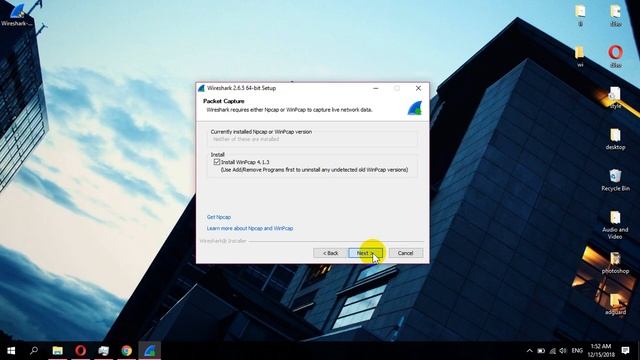Screen dimensions: 640x360
Task: Open the Recycle Bin icon
Action: pyautogui.click(x=615, y=180)
